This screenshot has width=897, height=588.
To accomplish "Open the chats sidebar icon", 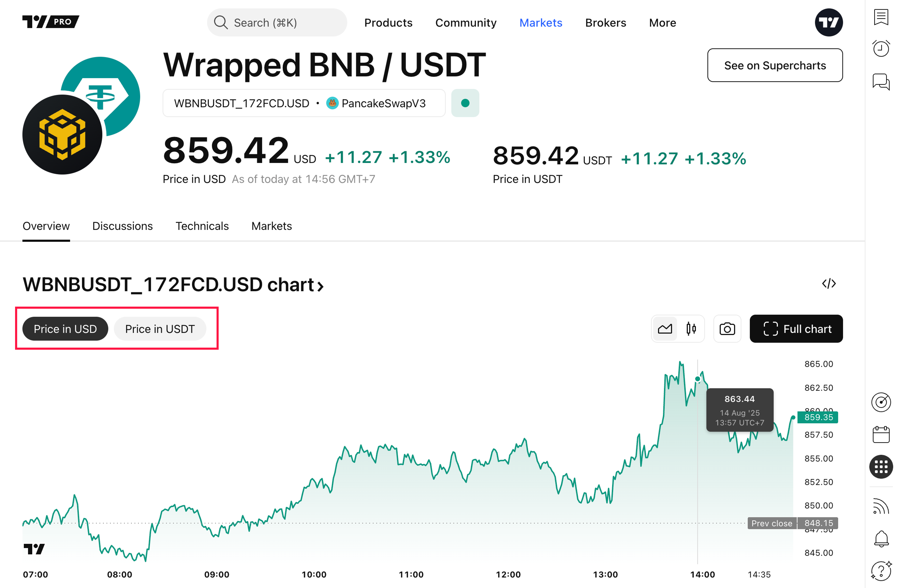I will 881,81.
